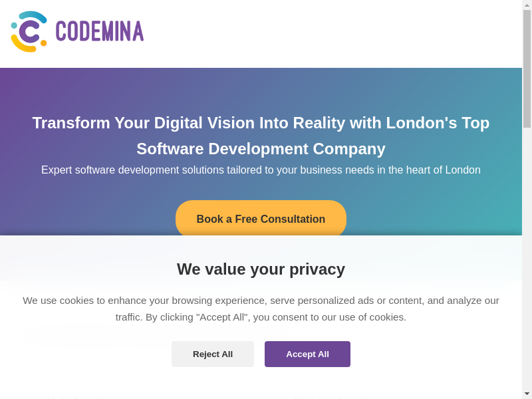This screenshot has height=399, width=532.
Task: Click the 'Software Development Company' headline line
Action: [x=261, y=149]
